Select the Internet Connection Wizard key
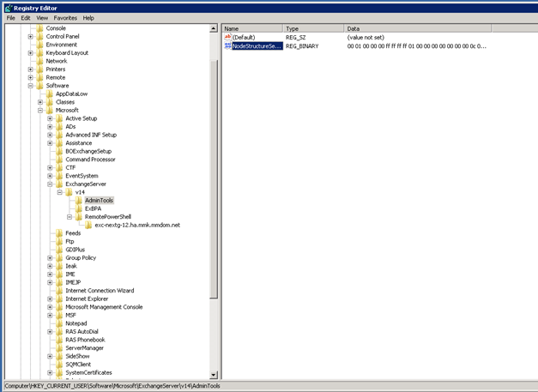538x392 pixels. click(100, 291)
